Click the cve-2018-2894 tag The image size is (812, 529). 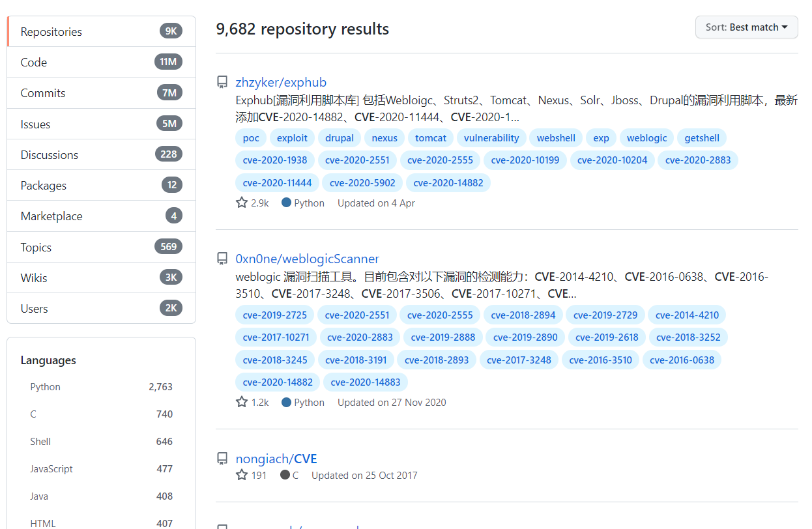[523, 315]
